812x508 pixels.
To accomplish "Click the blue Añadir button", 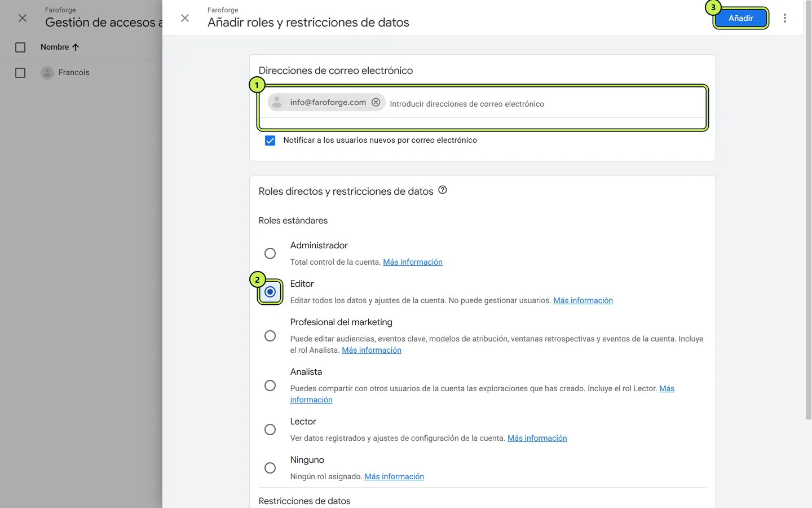I will click(x=740, y=18).
